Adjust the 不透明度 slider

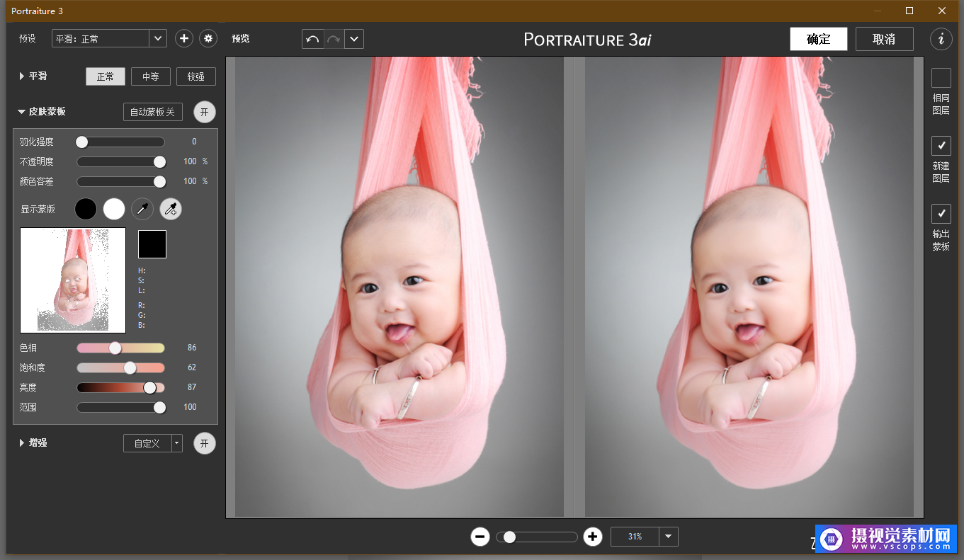120,161
